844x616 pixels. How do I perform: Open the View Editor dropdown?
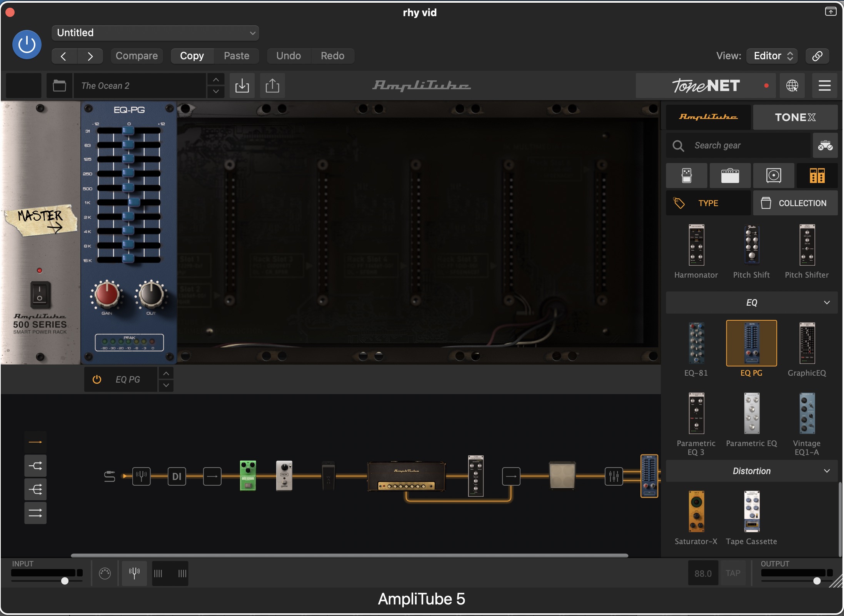point(772,56)
